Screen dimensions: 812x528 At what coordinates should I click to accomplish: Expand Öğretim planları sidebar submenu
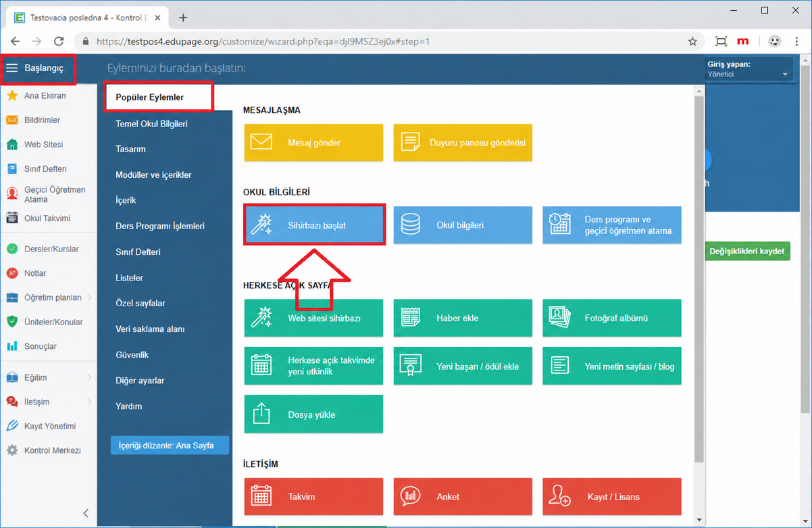(90, 297)
